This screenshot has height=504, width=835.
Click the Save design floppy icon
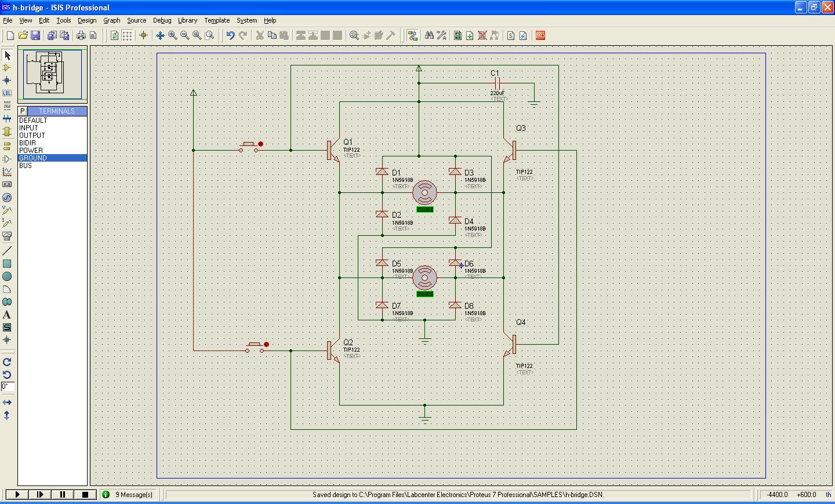(x=35, y=35)
